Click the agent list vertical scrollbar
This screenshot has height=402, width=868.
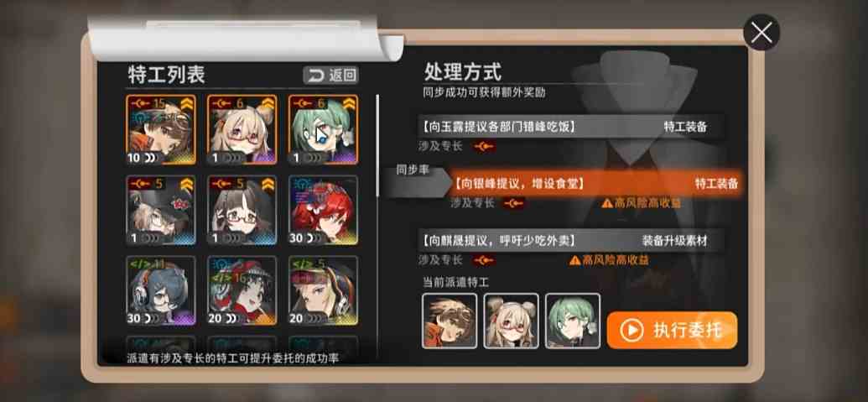click(378, 145)
